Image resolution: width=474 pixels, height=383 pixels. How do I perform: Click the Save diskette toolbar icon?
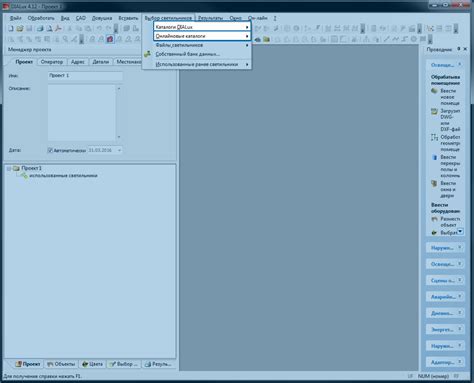[x=29, y=29]
